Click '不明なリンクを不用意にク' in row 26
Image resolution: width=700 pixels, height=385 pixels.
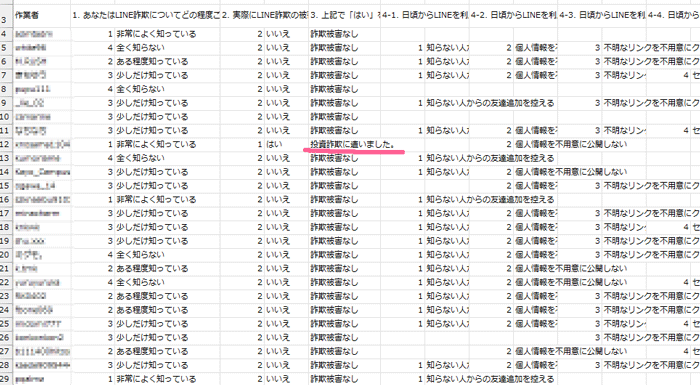click(651, 338)
